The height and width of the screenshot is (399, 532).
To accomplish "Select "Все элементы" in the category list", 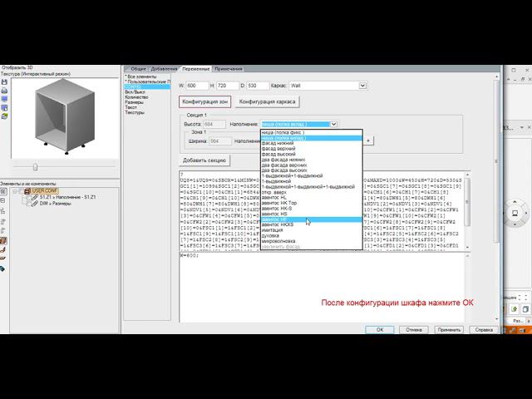I will [141, 76].
